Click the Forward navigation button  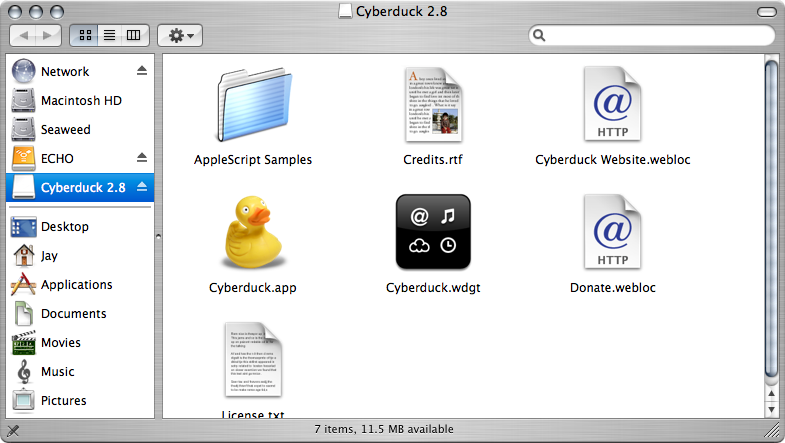pyautogui.click(x=49, y=35)
